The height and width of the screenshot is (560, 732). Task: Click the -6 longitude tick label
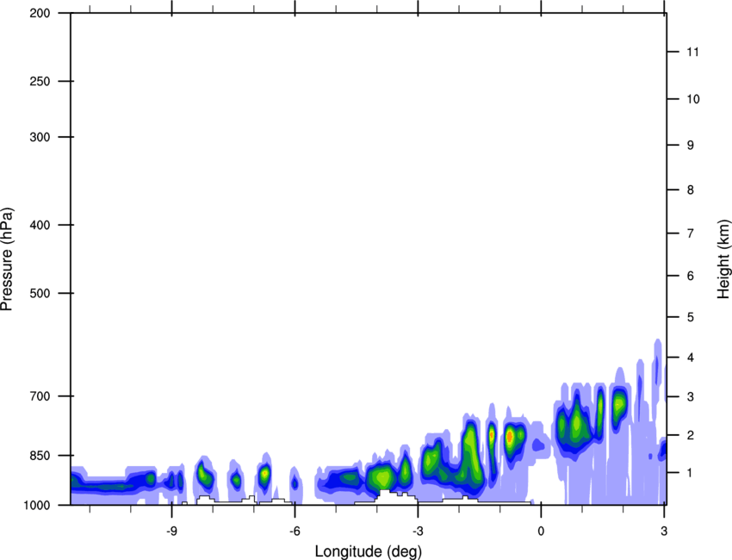point(295,531)
